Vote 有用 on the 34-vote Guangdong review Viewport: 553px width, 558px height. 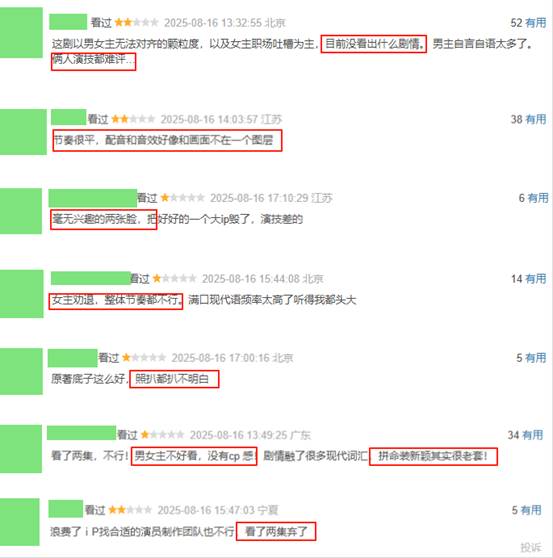pos(533,435)
